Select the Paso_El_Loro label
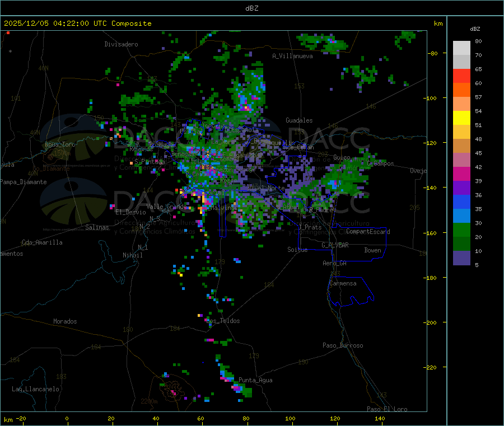Viewport: 504px width, 426px height. [x=387, y=409]
